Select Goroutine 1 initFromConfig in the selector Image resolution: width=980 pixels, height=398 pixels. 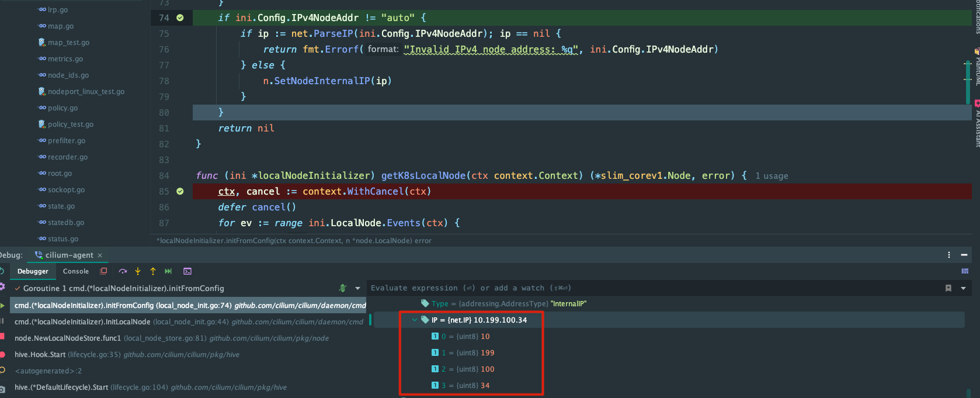click(x=123, y=288)
